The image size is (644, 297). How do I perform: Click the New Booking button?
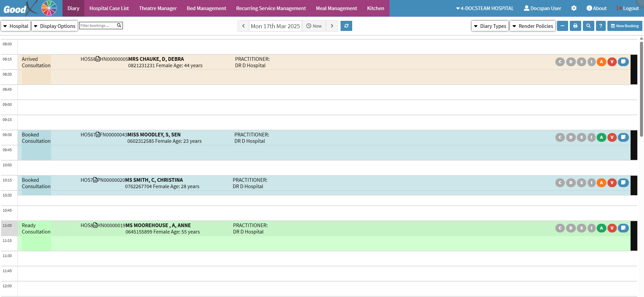(625, 26)
